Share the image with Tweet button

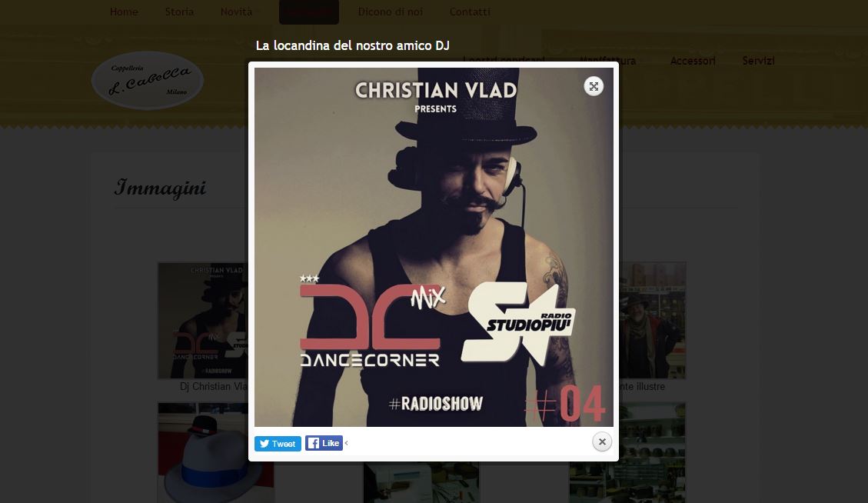click(278, 444)
